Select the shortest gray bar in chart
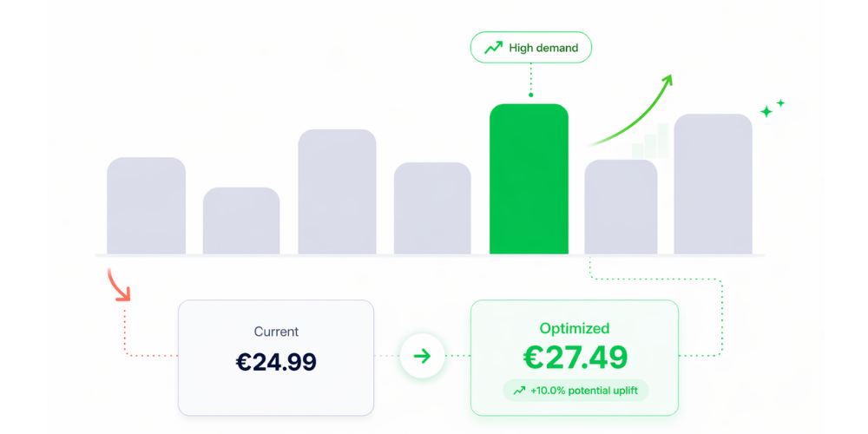The image size is (868, 434). click(241, 220)
